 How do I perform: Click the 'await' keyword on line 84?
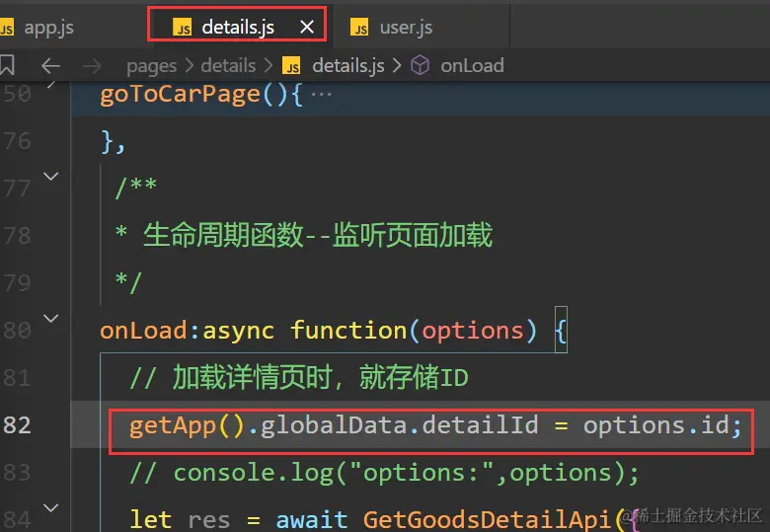(312, 520)
